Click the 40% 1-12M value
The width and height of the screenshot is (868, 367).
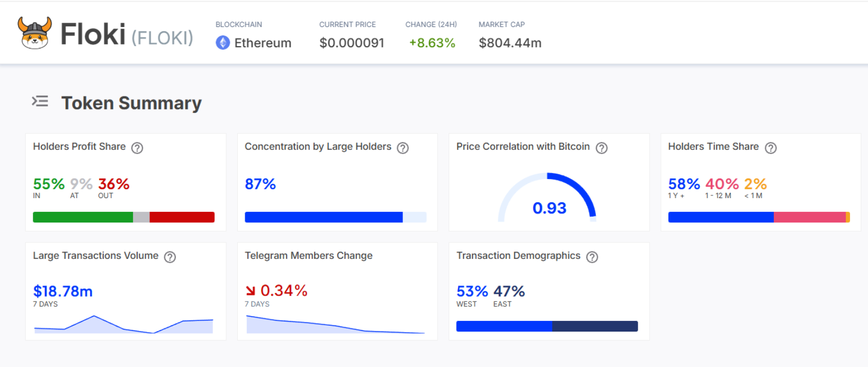click(722, 184)
